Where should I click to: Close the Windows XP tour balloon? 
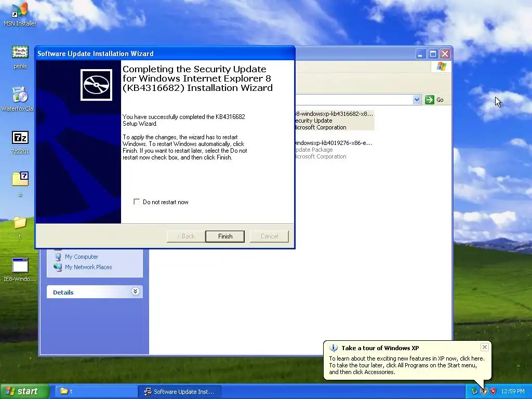(x=485, y=347)
